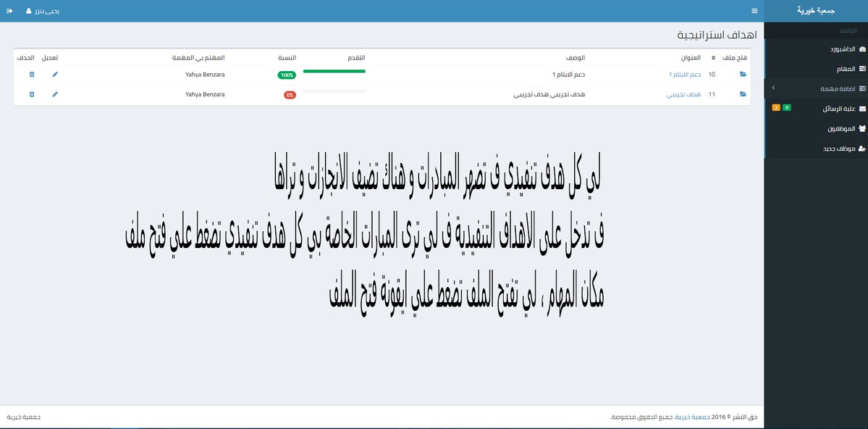Click the red 0% badge
Image resolution: width=868 pixels, height=429 pixels.
[290, 95]
